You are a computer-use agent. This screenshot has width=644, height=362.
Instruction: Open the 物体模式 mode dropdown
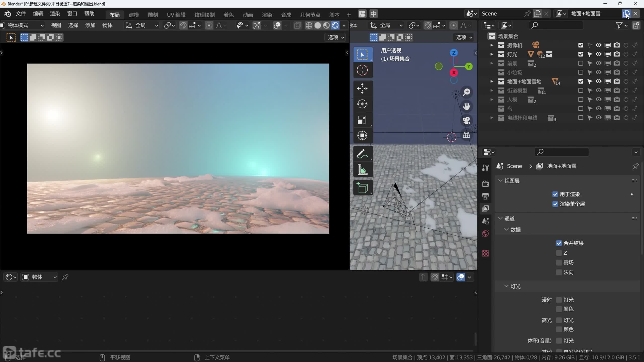23,25
